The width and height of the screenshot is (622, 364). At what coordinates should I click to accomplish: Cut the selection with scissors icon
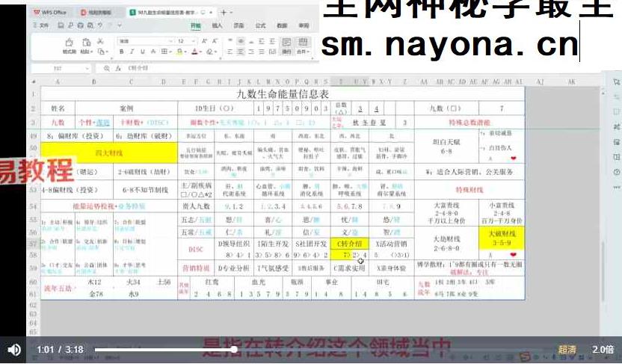[x=100, y=41]
